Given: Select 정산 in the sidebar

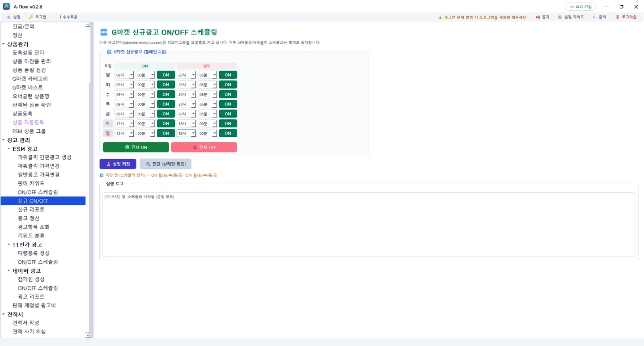Looking at the screenshot, I should tap(17, 35).
